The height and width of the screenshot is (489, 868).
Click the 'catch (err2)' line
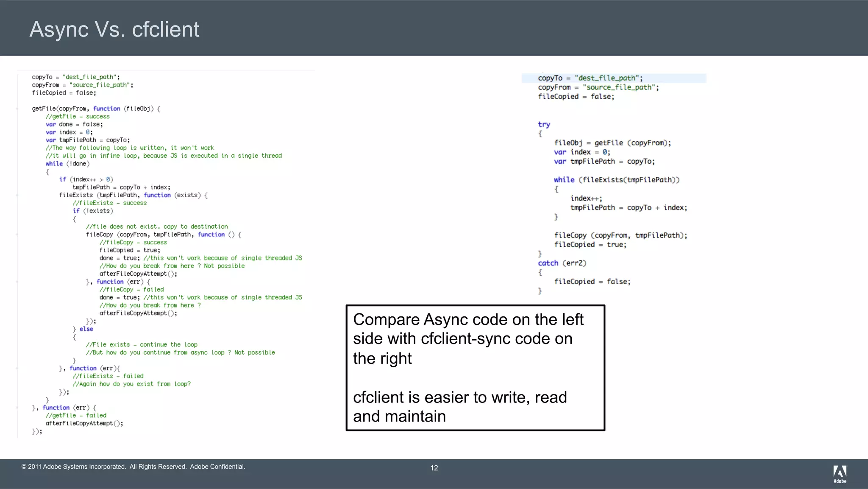(x=562, y=263)
